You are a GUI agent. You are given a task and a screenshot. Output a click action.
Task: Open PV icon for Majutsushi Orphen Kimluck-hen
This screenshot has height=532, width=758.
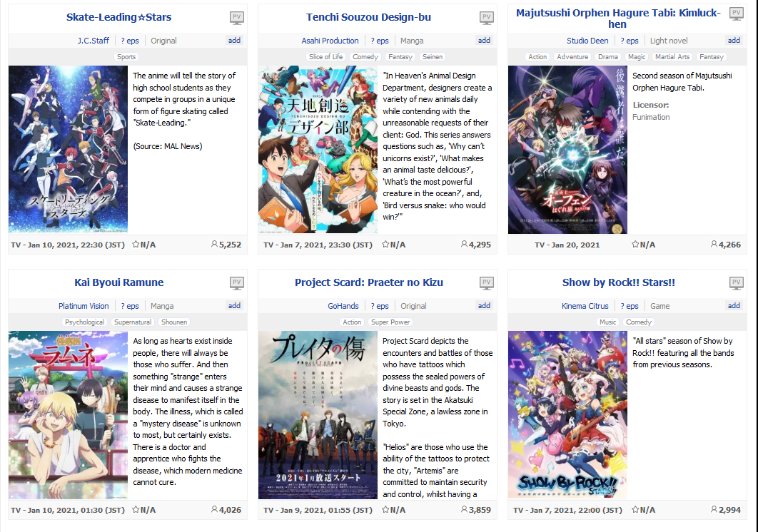(x=737, y=14)
